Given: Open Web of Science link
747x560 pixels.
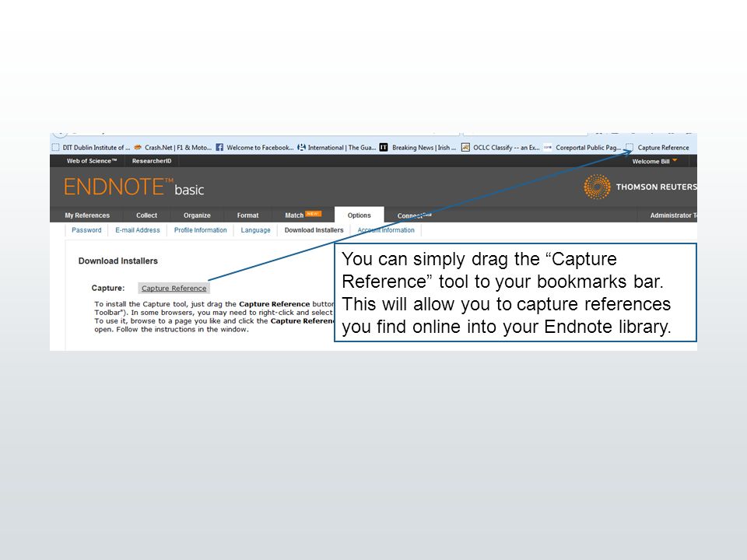Looking at the screenshot, I should [x=92, y=161].
